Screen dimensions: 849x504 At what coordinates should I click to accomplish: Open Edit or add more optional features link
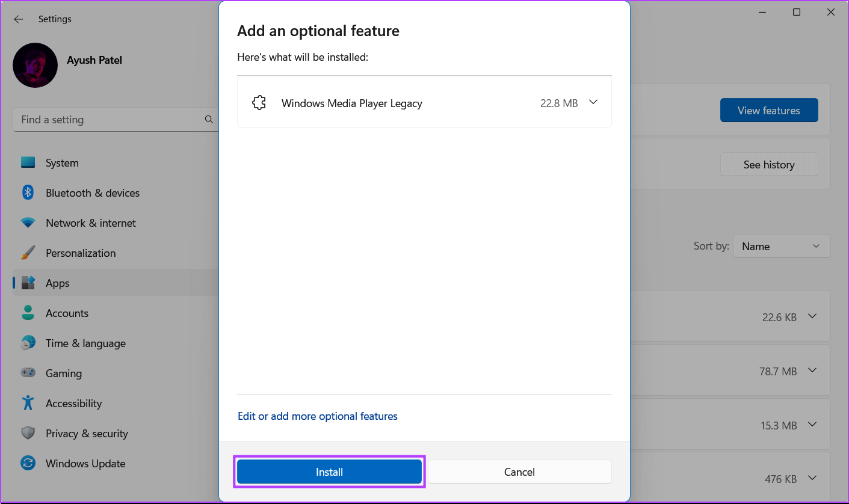[318, 416]
